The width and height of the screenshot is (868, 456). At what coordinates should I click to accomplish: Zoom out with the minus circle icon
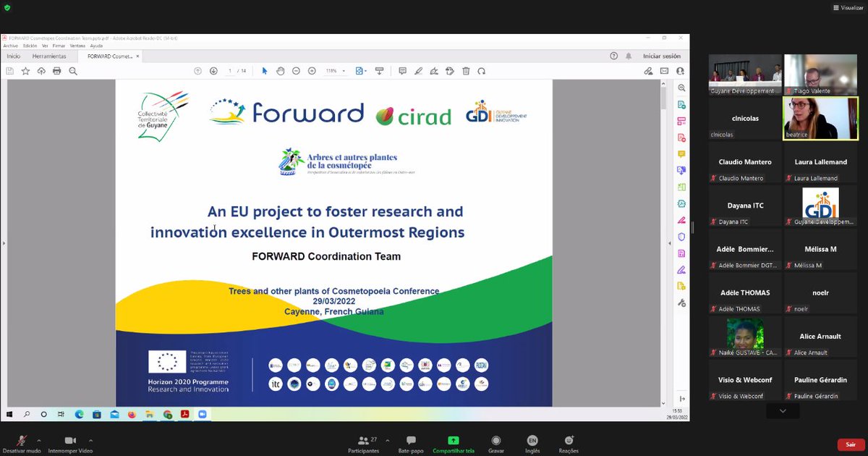pos(297,71)
